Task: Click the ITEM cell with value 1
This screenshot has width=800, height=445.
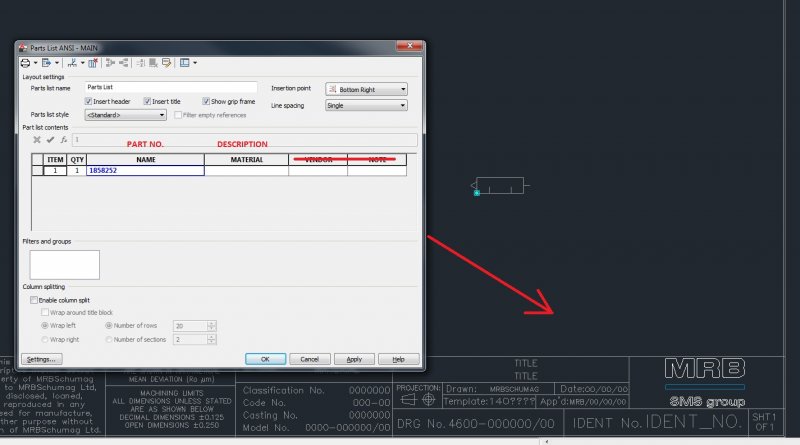Action: [x=55, y=170]
